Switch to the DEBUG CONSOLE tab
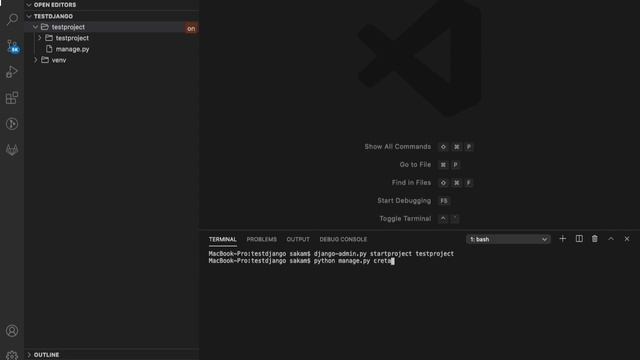 [343, 239]
